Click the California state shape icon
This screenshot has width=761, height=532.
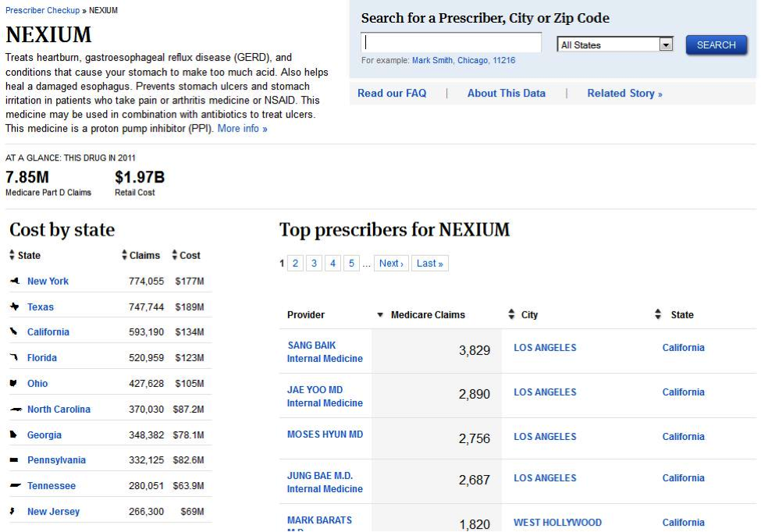13,332
